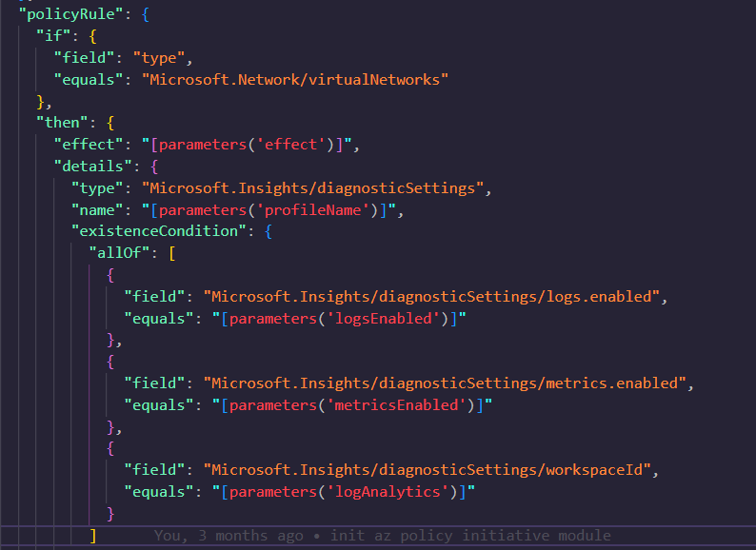Click the opening brace after "policyRule"
The height and width of the screenshot is (550, 756).
pyautogui.click(x=146, y=14)
